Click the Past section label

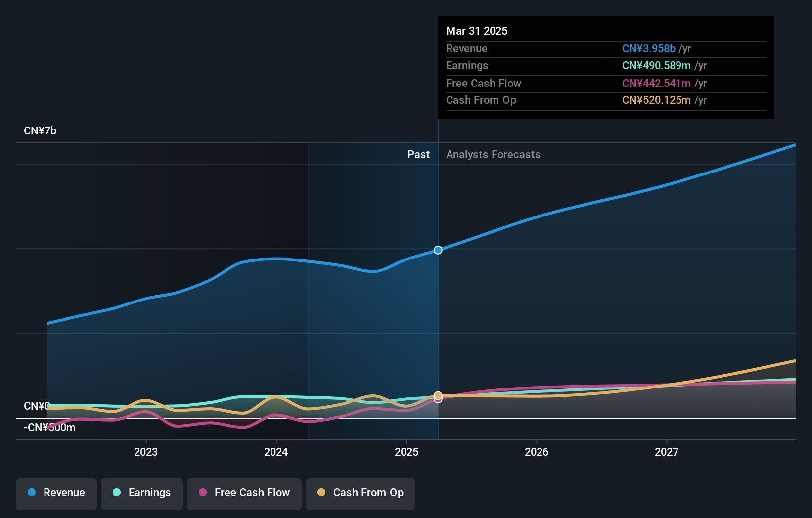pos(418,155)
